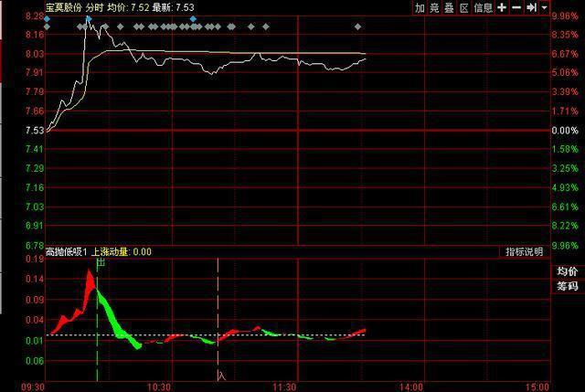The height and width of the screenshot is (392, 585).
Task: Switch to the 筹码 side tab
Action: (568, 286)
